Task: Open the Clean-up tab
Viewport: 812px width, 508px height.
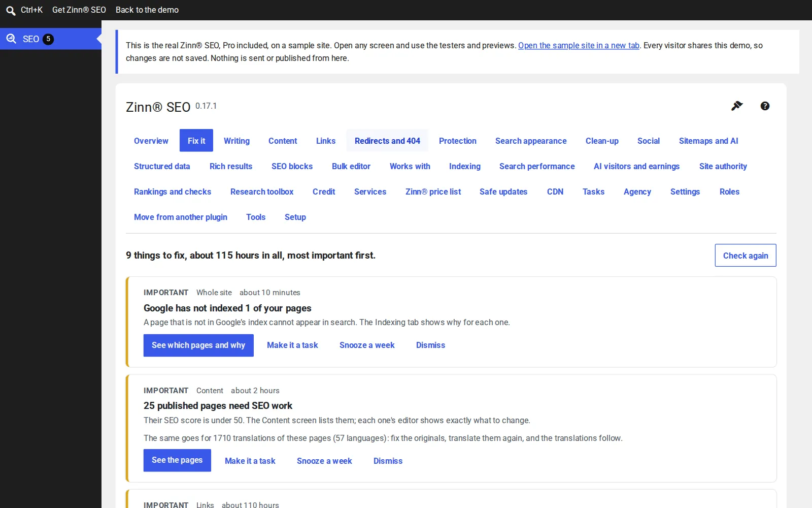Action: point(602,141)
